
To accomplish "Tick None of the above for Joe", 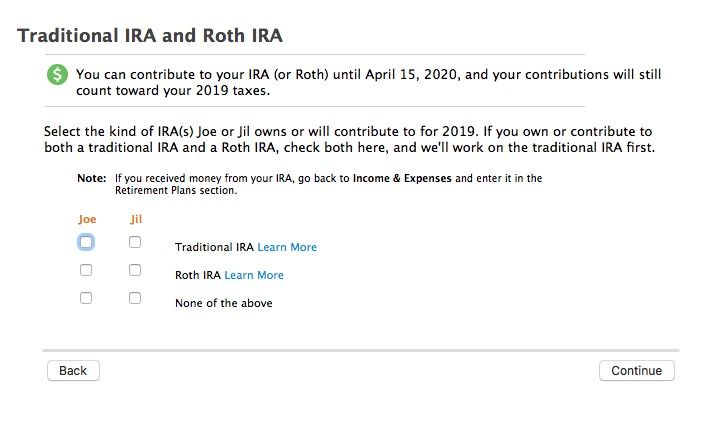I will (86, 298).
